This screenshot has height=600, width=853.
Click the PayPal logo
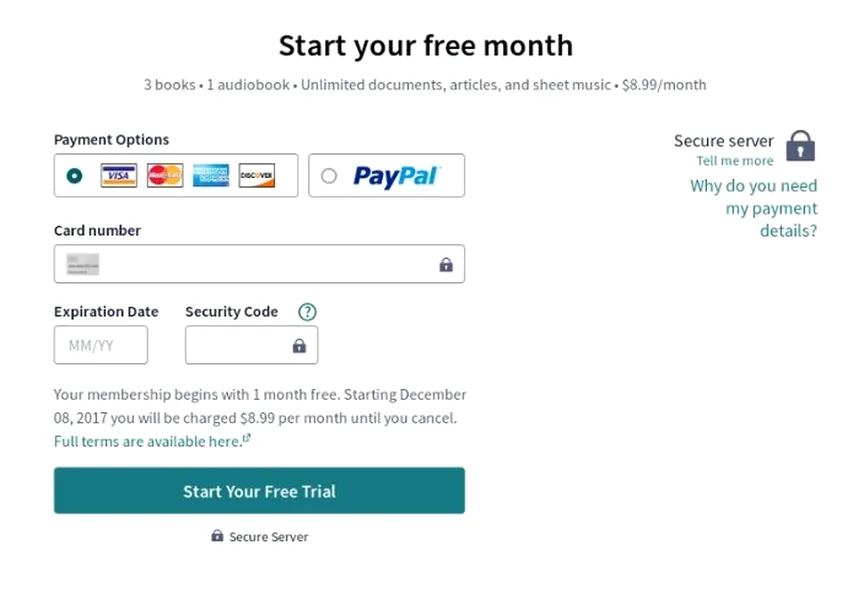(x=396, y=176)
